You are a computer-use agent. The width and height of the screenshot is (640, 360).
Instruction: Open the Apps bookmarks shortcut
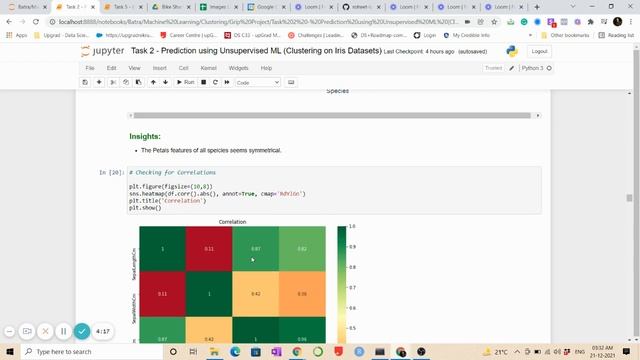point(16,36)
